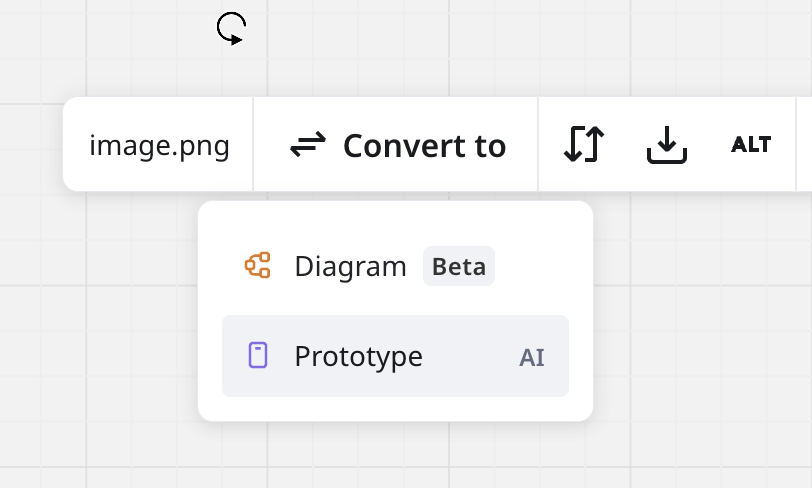Image resolution: width=812 pixels, height=488 pixels.
Task: Download the image using the download icon
Action: pyautogui.click(x=666, y=146)
